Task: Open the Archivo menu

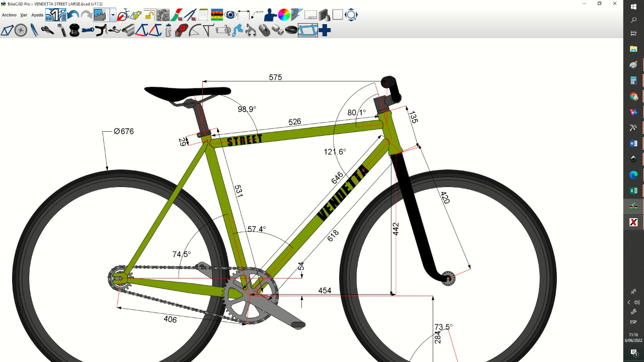Action: 9,15
